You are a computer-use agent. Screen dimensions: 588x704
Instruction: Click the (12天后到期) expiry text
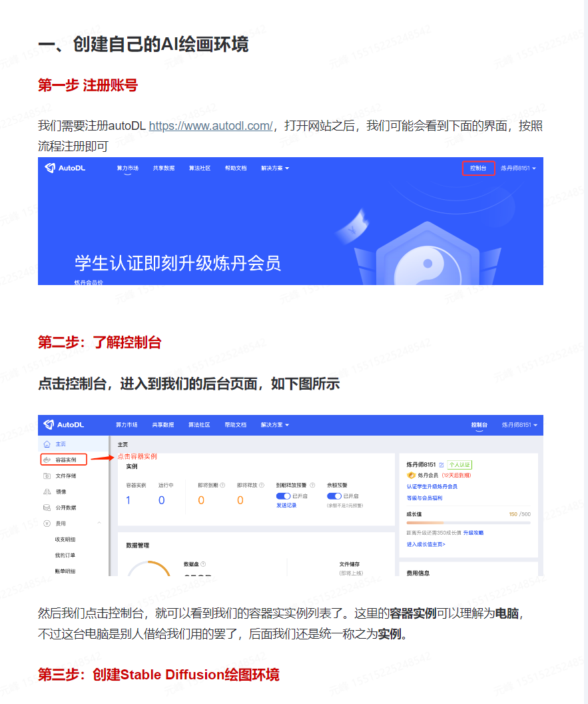[456, 475]
